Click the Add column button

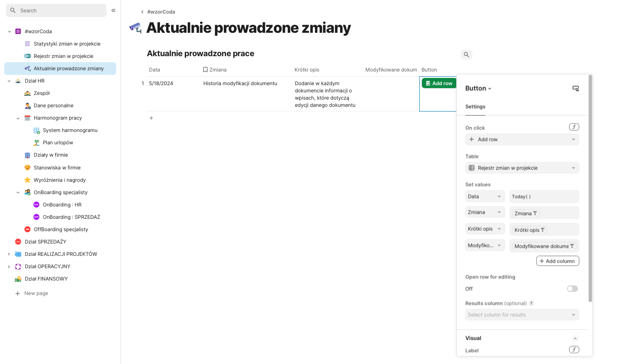point(557,261)
